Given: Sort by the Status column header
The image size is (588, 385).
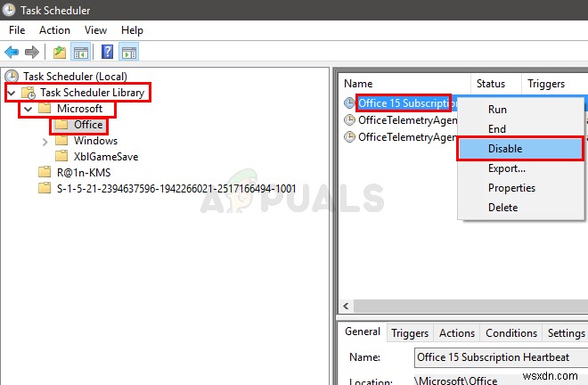Looking at the screenshot, I should (x=495, y=83).
